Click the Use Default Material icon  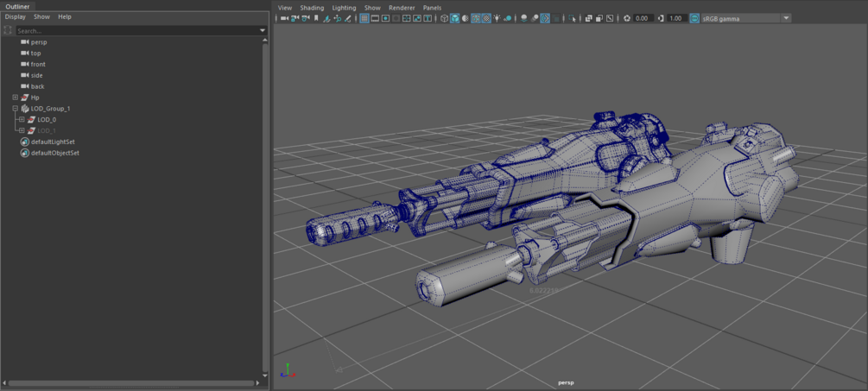[x=465, y=18]
